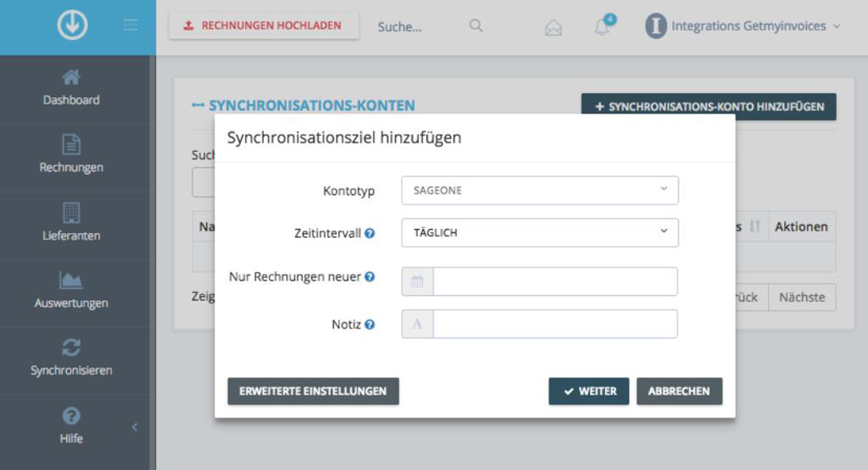Open the inbox envelope icon
Screen dimensions: 868x470
(554, 28)
